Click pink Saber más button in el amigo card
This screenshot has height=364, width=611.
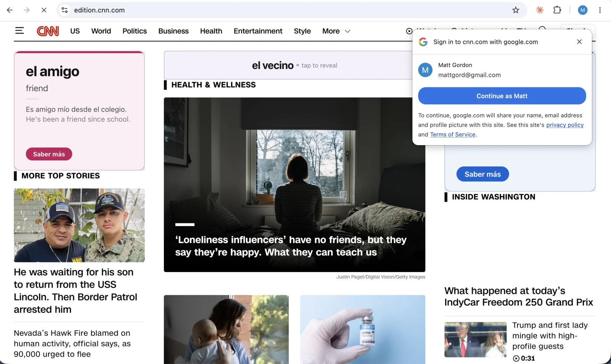coord(49,154)
